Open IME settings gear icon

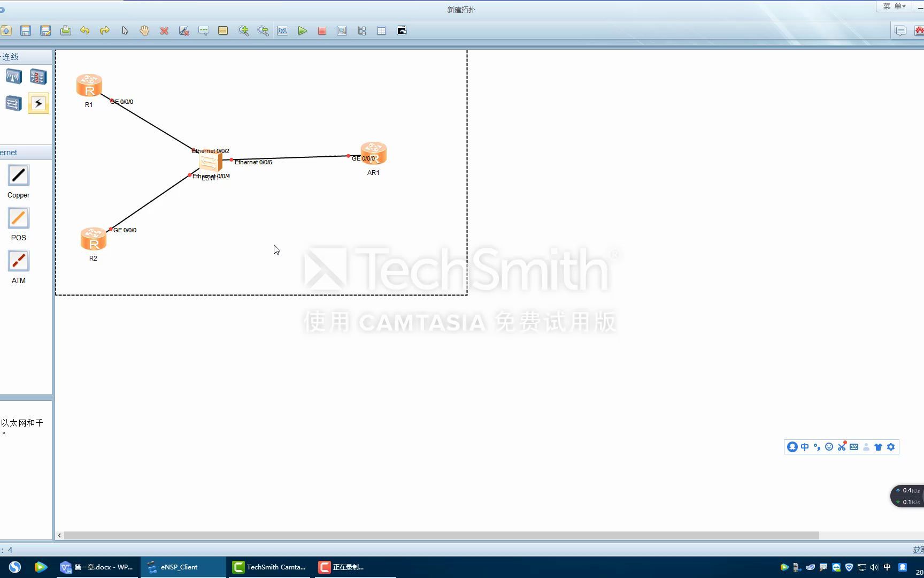pos(891,447)
